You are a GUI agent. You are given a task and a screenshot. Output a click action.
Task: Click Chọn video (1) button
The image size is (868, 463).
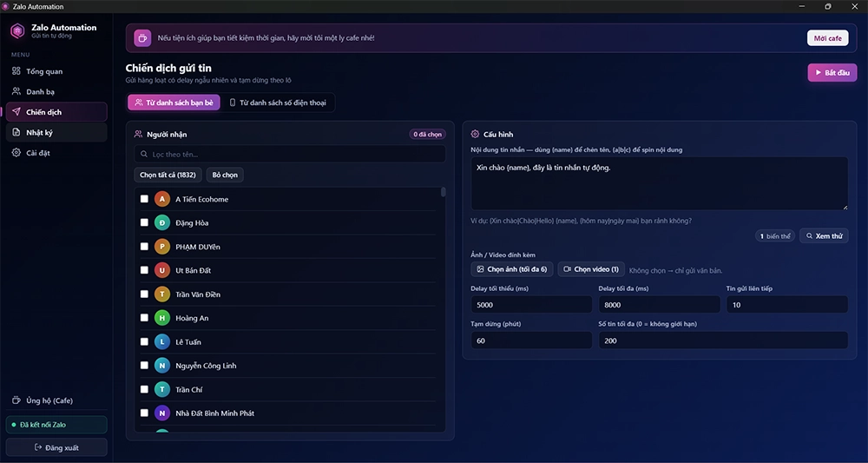591,269
